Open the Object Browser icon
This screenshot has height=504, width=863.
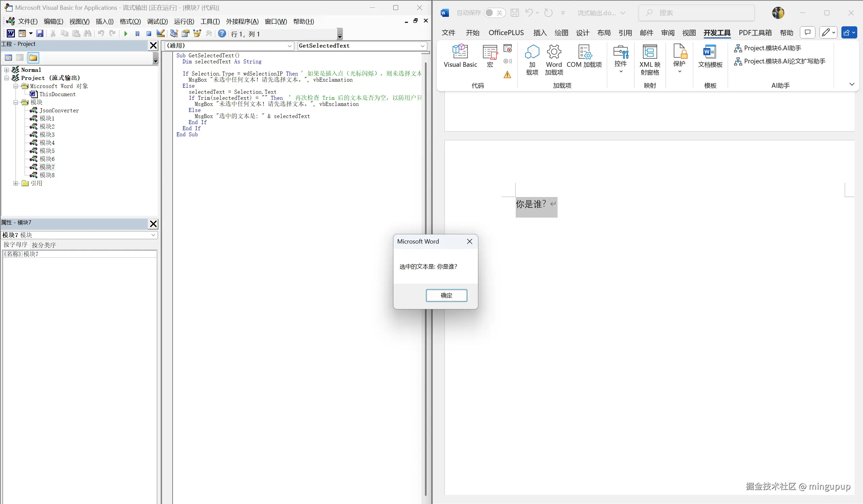coord(197,33)
